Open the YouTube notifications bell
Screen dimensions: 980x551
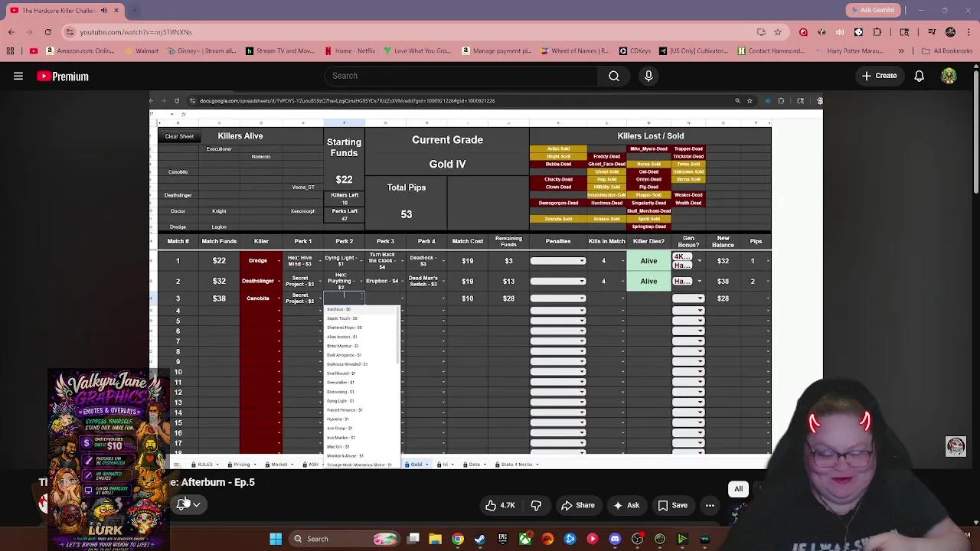[x=919, y=76]
